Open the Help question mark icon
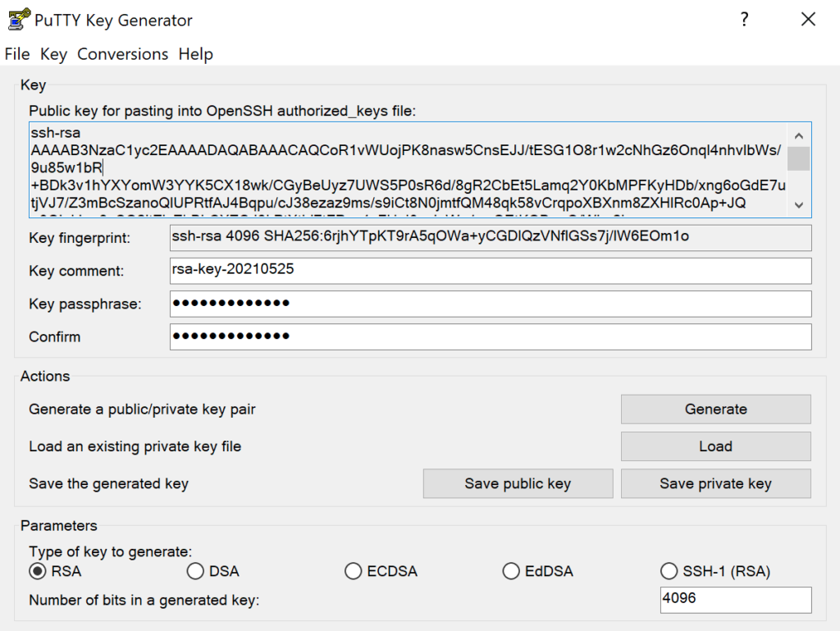Viewport: 840px width, 631px height. (x=744, y=19)
